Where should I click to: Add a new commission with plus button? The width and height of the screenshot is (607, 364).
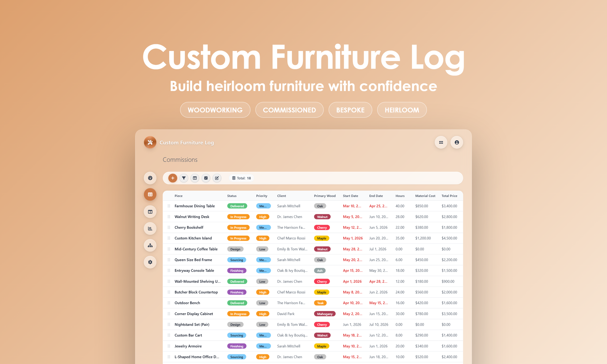coord(172,178)
